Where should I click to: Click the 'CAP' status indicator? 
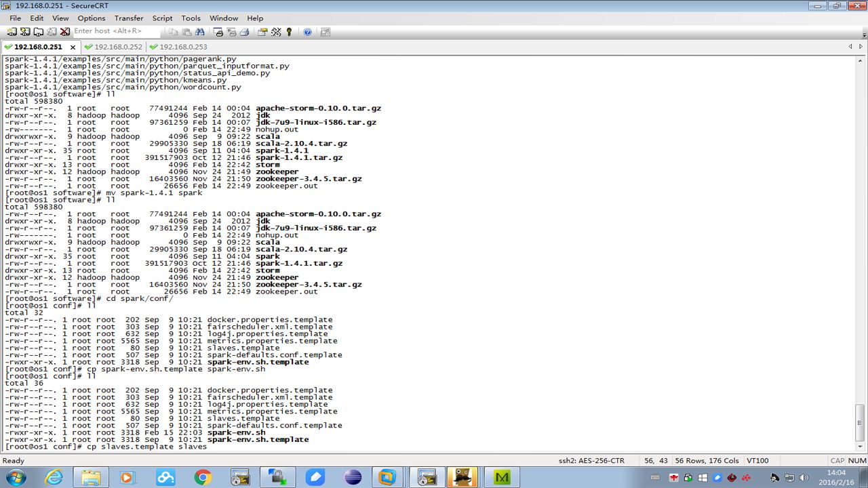click(837, 461)
